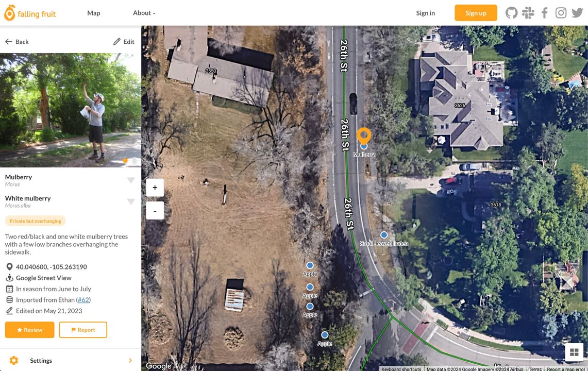Open import link #62
The image size is (588, 371).
pos(83,300)
